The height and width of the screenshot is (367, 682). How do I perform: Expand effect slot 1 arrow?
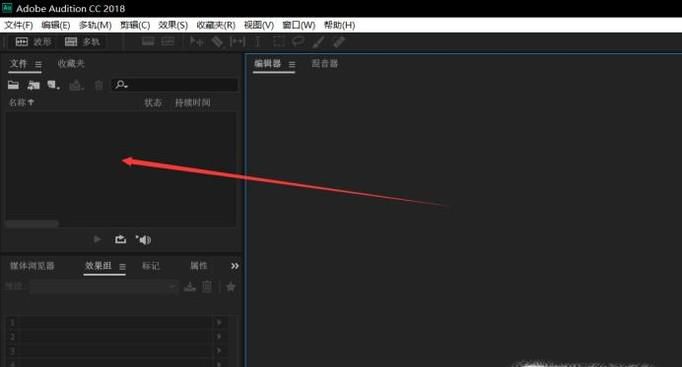[219, 323]
